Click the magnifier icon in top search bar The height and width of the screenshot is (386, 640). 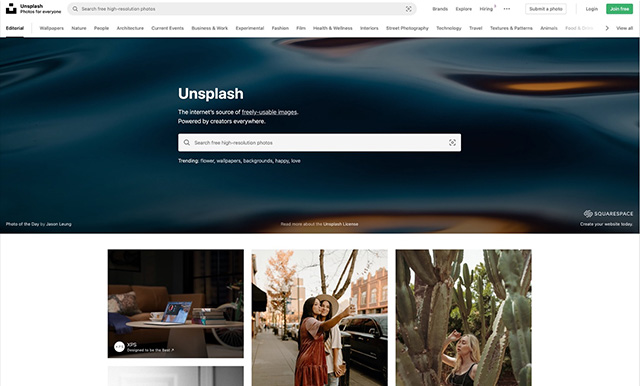pos(75,9)
